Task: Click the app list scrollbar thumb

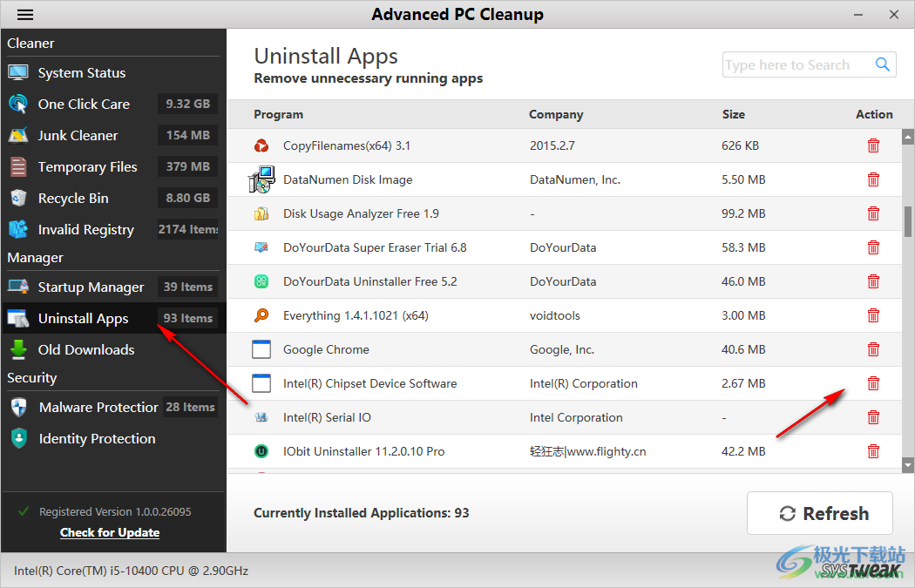Action: tap(907, 221)
